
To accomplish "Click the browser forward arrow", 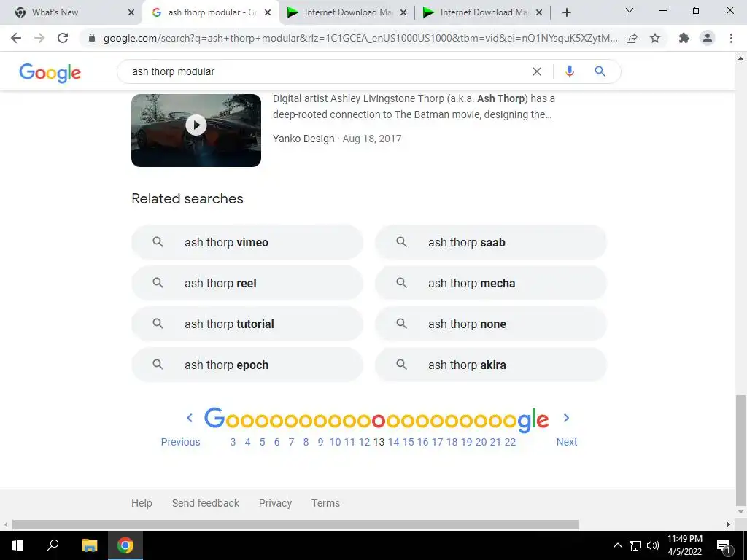I will 39,38.
